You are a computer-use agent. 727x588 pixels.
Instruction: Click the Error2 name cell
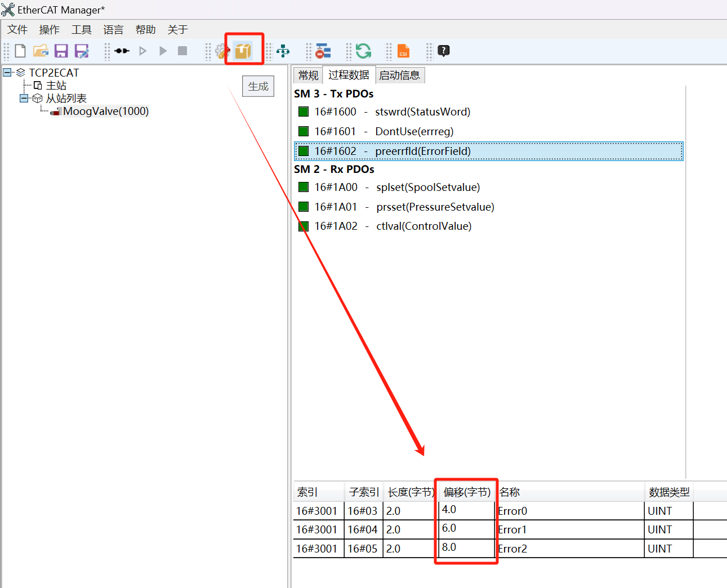[569, 549]
